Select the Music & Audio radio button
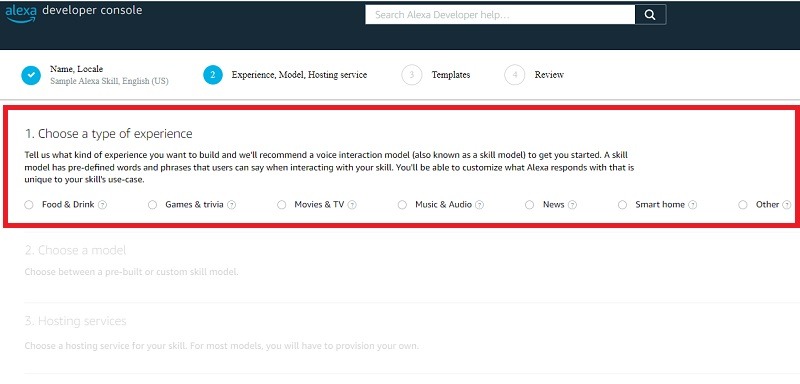 [403, 205]
